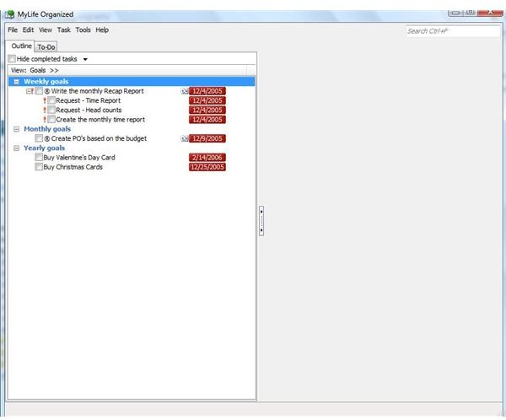Image resolution: width=506 pixels, height=420 pixels.
Task: Click the 2/14/2006 due date badge
Action: (x=207, y=158)
